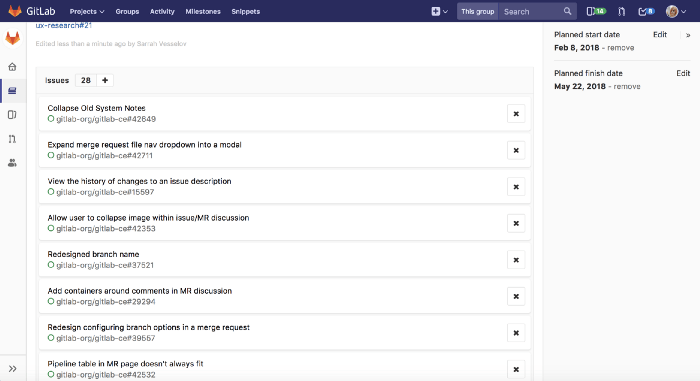Open group overview home icon in sidebar
700x381 pixels.
click(12, 67)
